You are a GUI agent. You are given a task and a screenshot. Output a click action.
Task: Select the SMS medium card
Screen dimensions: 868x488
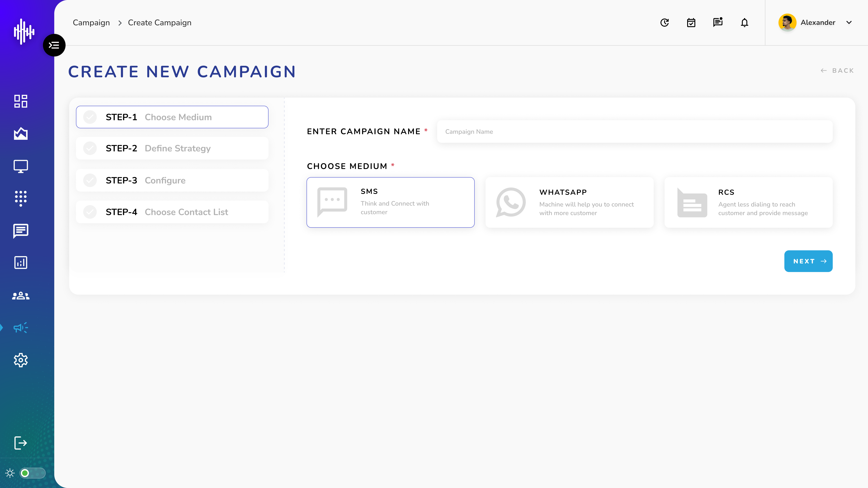[x=391, y=202]
